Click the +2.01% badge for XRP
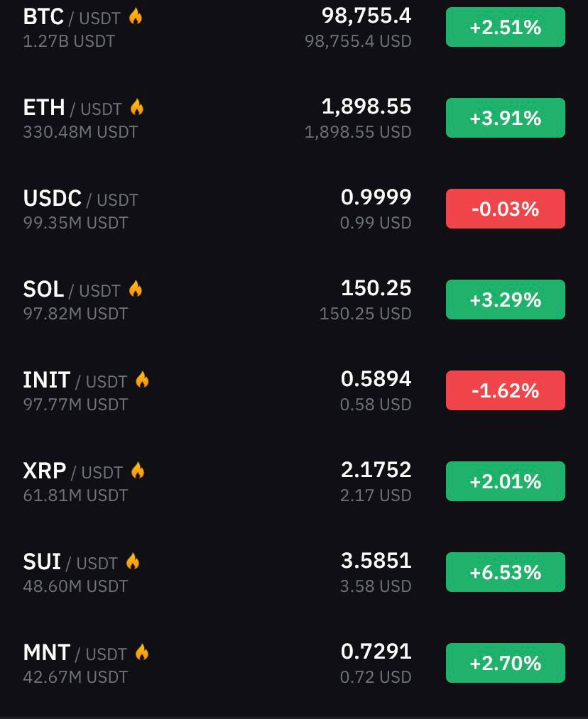This screenshot has height=719, width=588. coord(506,481)
